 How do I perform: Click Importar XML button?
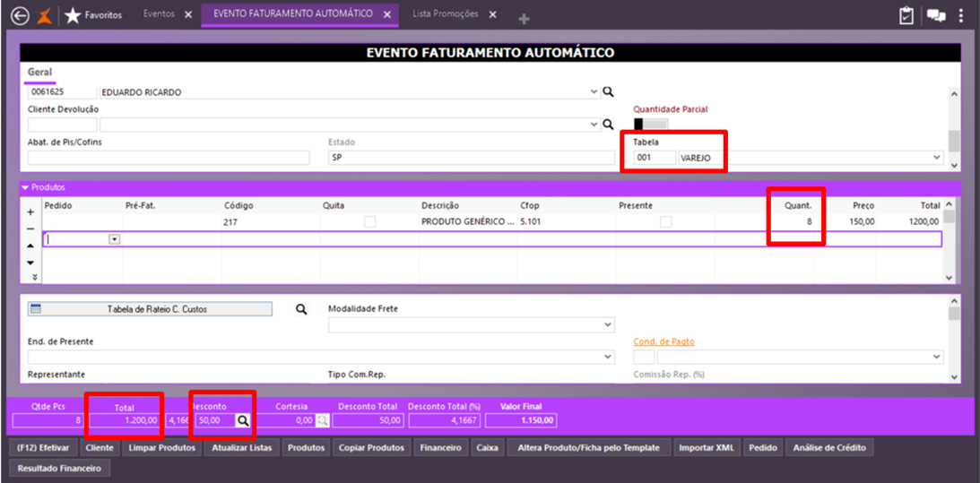(x=707, y=448)
